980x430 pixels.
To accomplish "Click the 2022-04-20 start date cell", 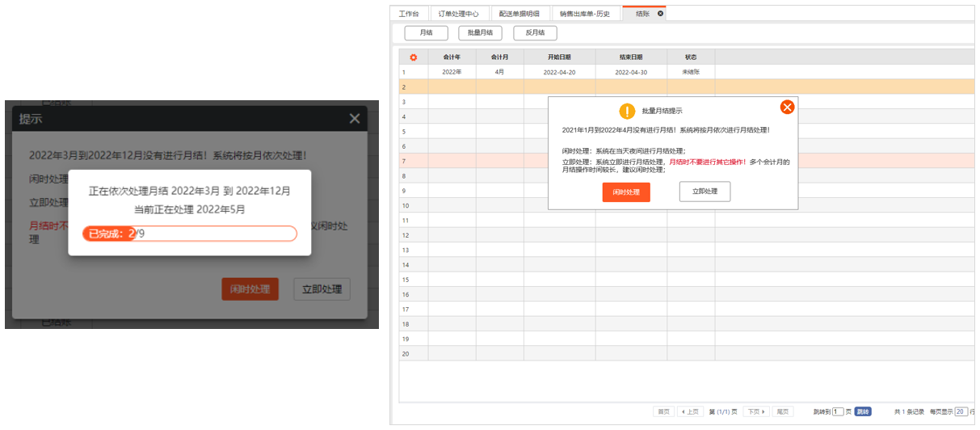I will pos(560,72).
